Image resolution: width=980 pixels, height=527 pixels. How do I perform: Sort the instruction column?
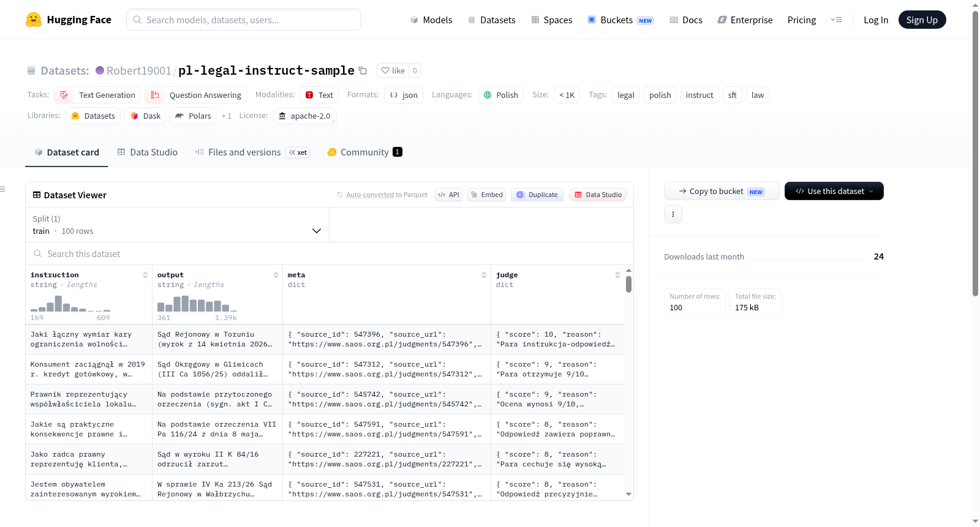click(x=145, y=275)
